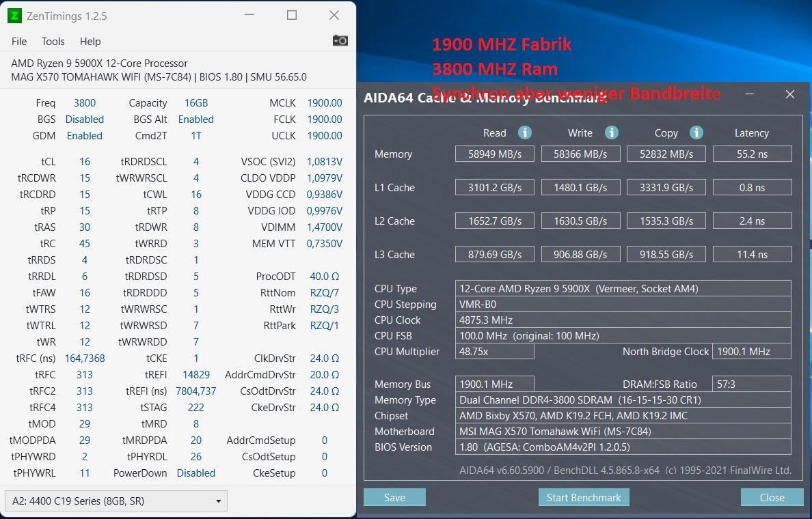
Task: Select the Memory Copy value 52832 MB/s
Action: tap(666, 154)
